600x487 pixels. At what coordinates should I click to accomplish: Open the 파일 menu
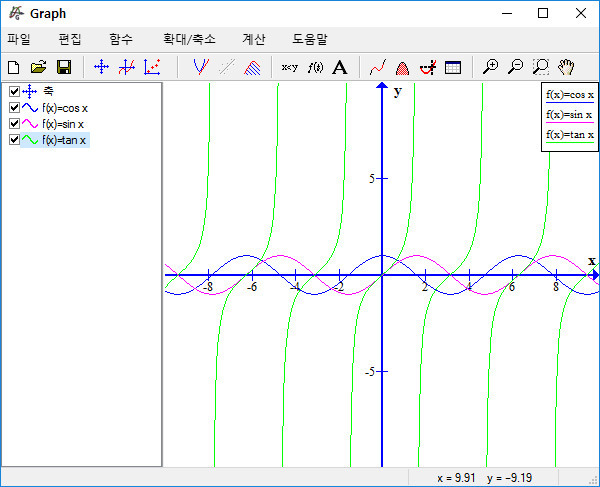coord(19,39)
